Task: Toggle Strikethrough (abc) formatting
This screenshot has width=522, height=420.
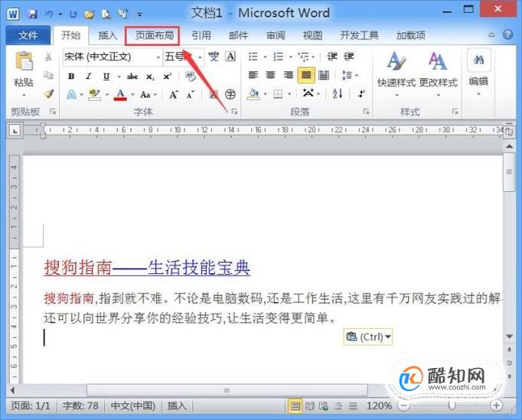Action: coord(132,77)
